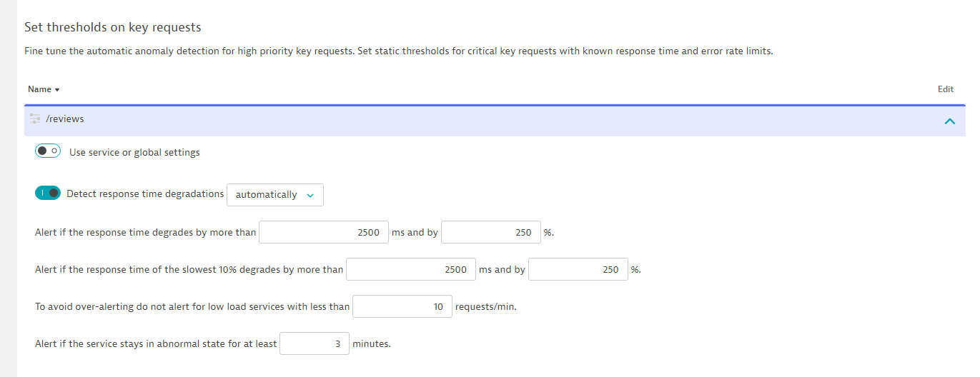Click the sort arrow next to Name
980x377 pixels.
(x=57, y=90)
